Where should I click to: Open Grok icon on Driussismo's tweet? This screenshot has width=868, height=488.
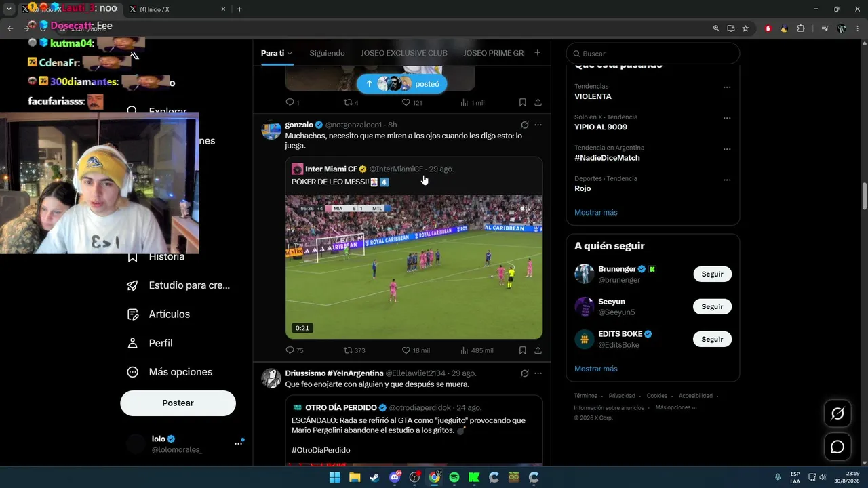click(524, 373)
